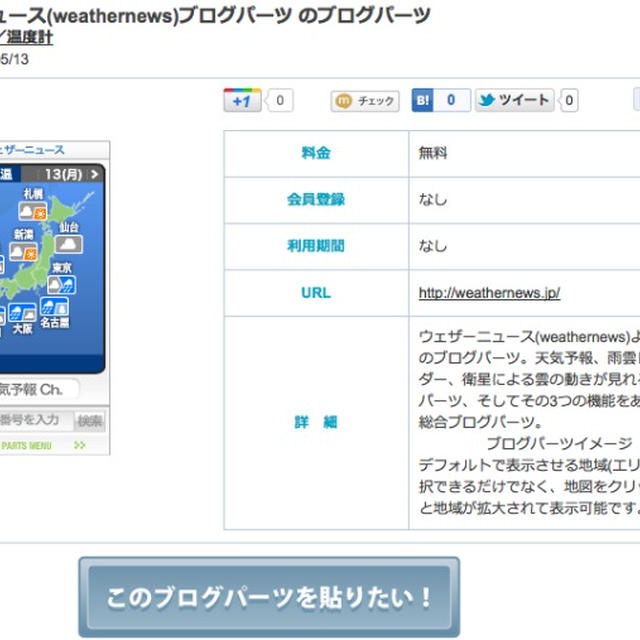Screen dimensions: 640x640
Task: Open PARTS MENU arrows in widget
Action: click(80, 445)
